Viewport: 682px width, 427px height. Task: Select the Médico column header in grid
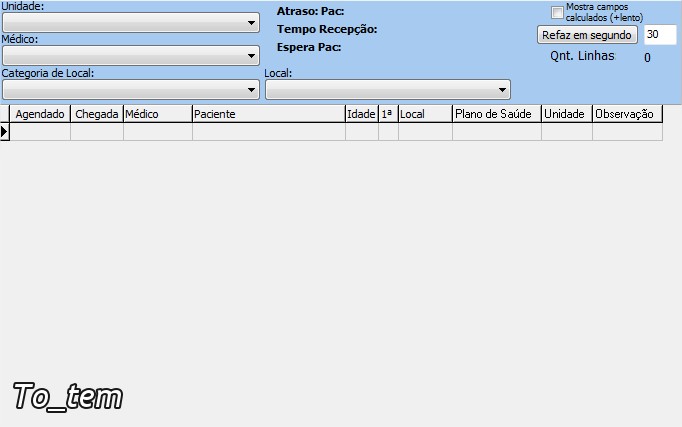(x=157, y=114)
